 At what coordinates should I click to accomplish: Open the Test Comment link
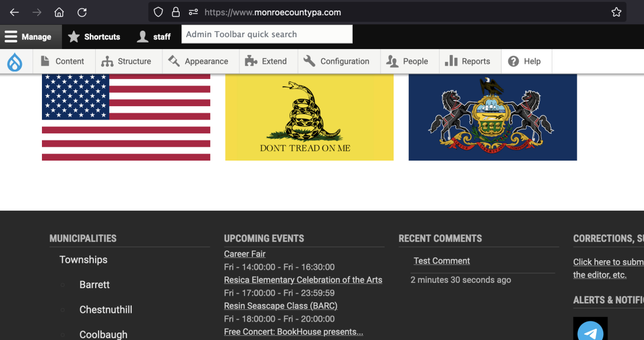pos(441,261)
